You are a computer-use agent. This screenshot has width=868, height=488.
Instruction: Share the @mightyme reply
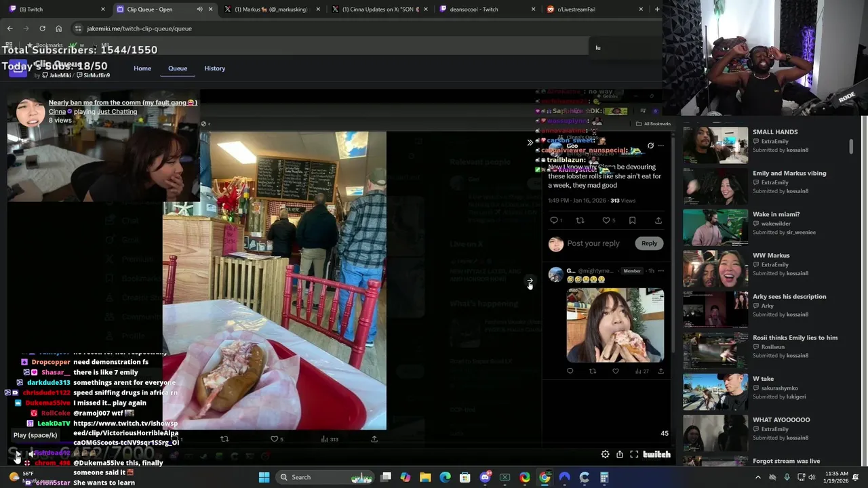tap(660, 371)
